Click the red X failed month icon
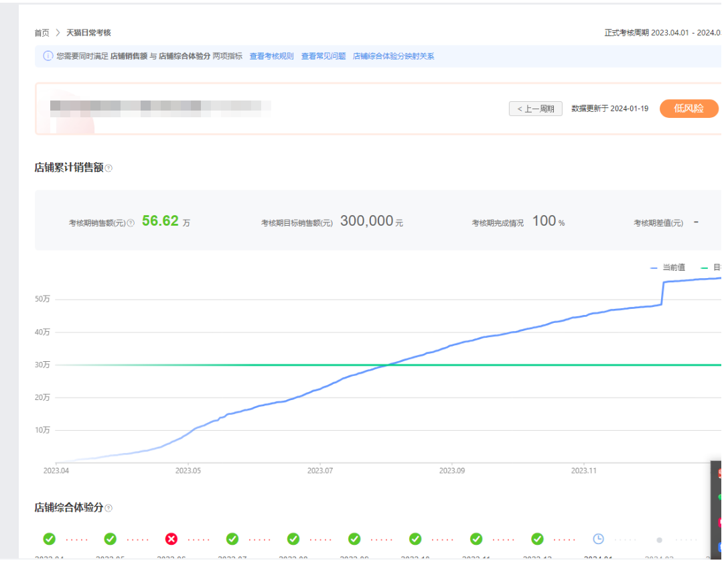The height and width of the screenshot is (583, 728). (x=171, y=539)
